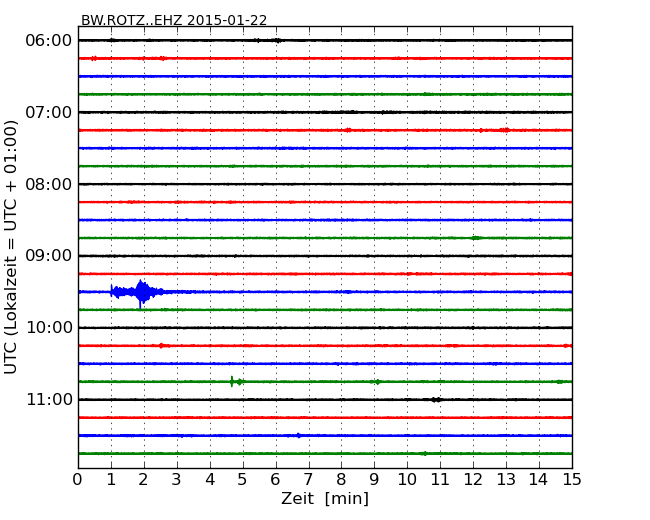Click the green spike on the 10:45 trace
The height and width of the screenshot is (520, 650).
[x=232, y=381]
